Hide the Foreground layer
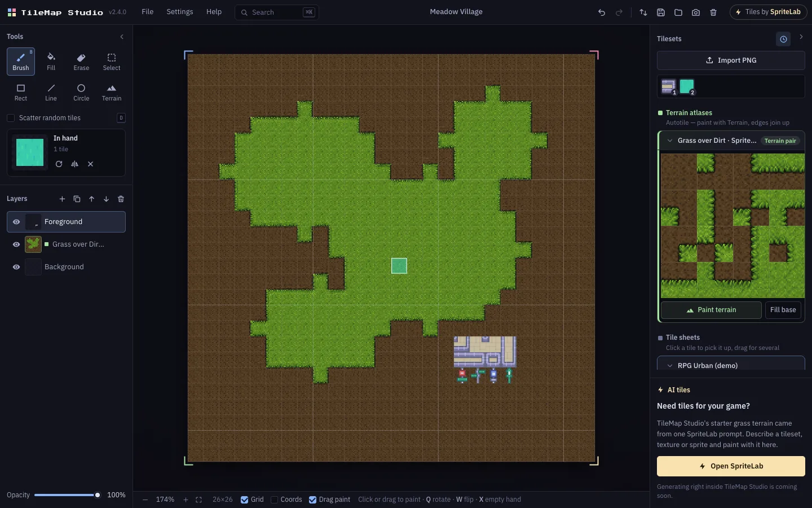The height and width of the screenshot is (508, 812). coord(16,222)
